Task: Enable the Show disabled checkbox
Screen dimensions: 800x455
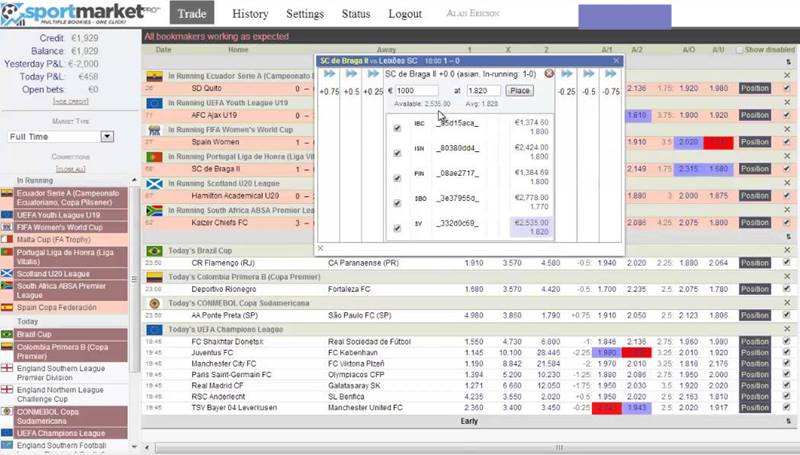Action: point(740,49)
